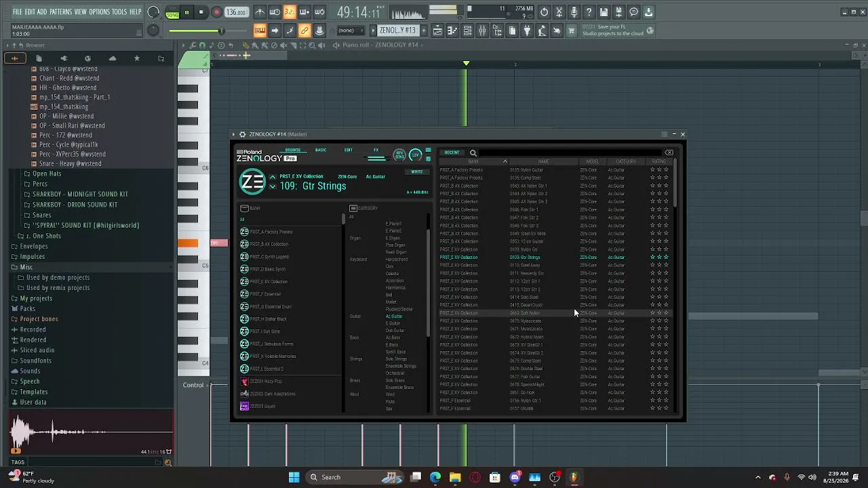Select the browser's files tab icon
This screenshot has width=868, height=488.
(39, 58)
